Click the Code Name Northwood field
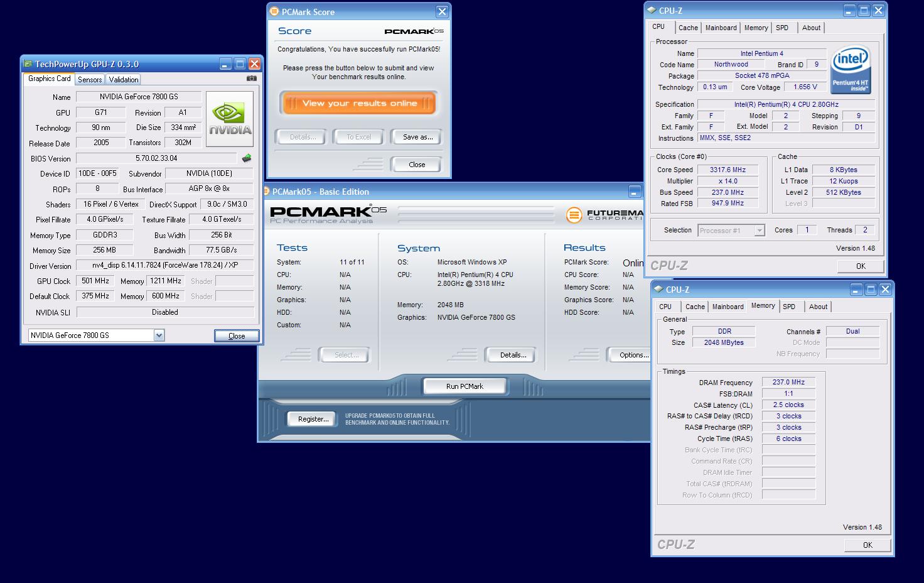 point(731,64)
